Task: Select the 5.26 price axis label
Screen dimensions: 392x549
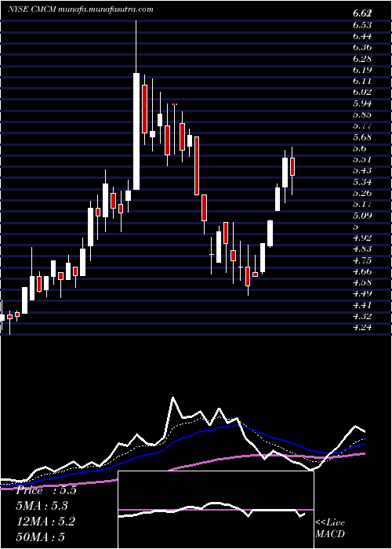Action: tap(362, 193)
